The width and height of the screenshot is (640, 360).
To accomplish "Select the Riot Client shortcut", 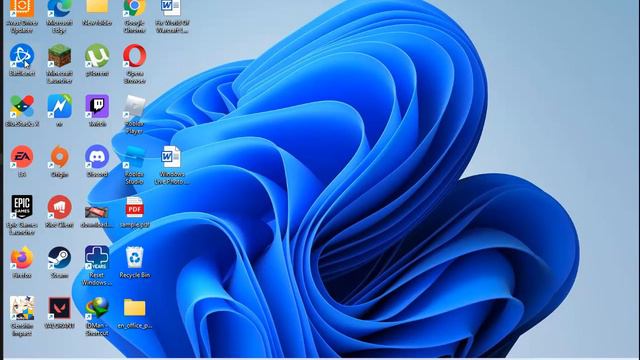I will [x=60, y=207].
